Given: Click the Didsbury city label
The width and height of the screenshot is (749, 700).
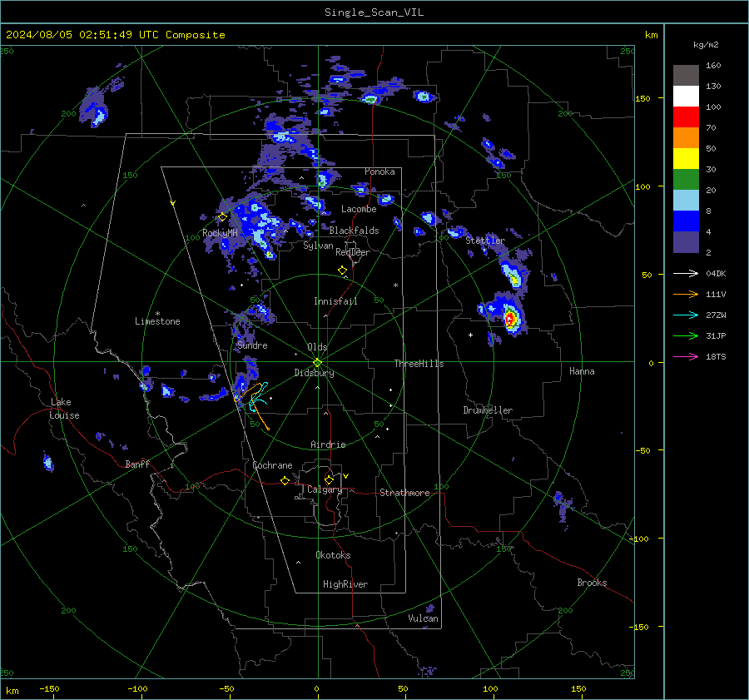Looking at the screenshot, I should (314, 373).
